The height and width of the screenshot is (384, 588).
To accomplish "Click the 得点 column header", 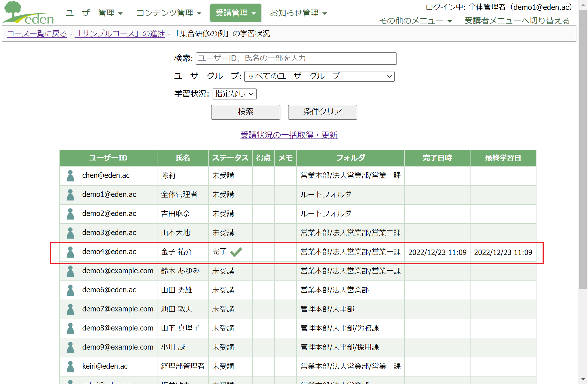I will tap(263, 158).
